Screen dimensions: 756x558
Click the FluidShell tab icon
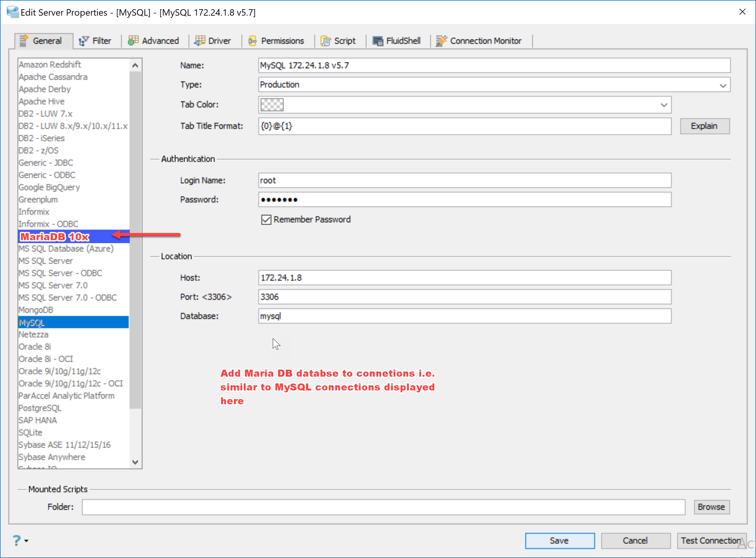[378, 41]
